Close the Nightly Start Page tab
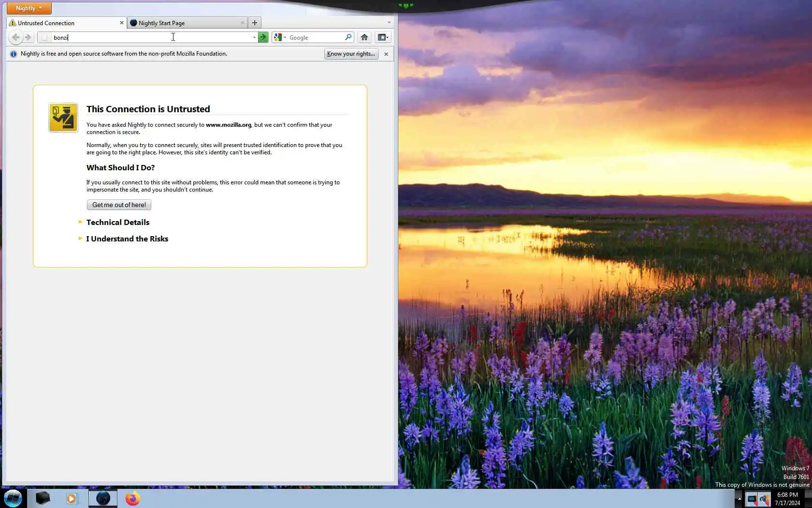 click(x=243, y=23)
